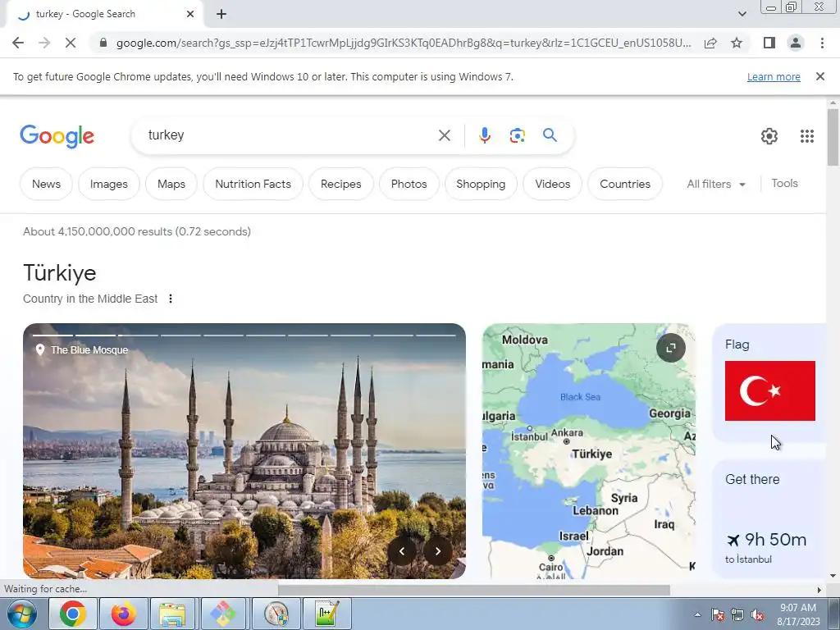
Task: Click the Türkiye heading
Action: tap(59, 272)
